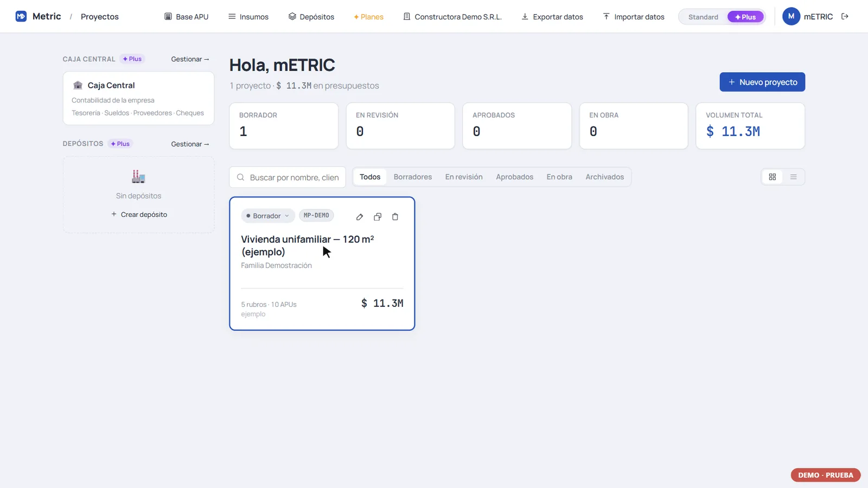Open the Caja Central card
The height and width of the screenshot is (488, 868).
click(x=138, y=98)
